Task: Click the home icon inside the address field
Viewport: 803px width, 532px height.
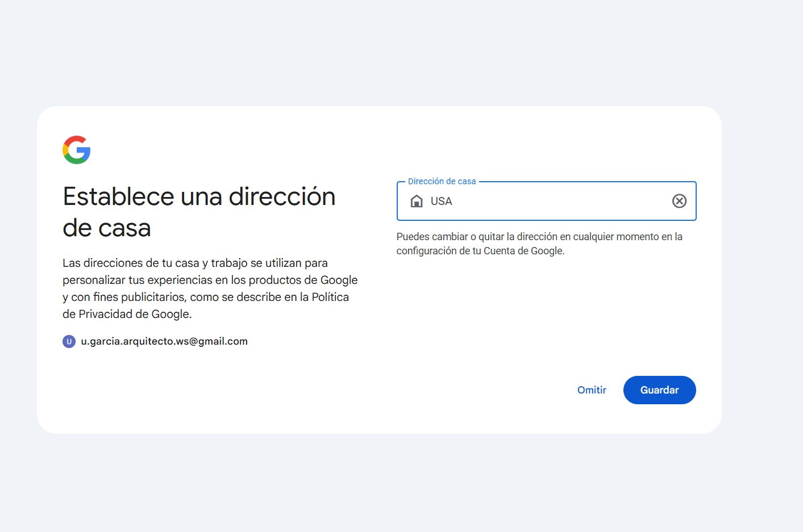Action: [417, 201]
